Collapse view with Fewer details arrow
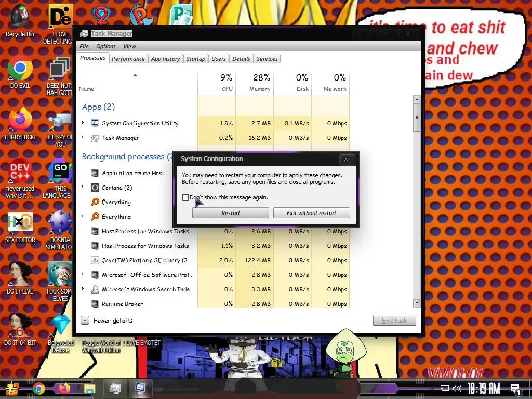 (85, 320)
